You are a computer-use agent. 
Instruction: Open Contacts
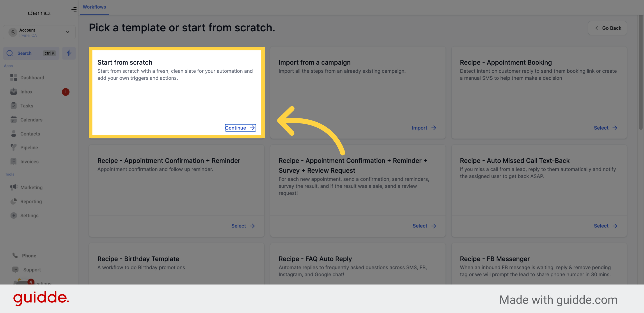(x=30, y=134)
